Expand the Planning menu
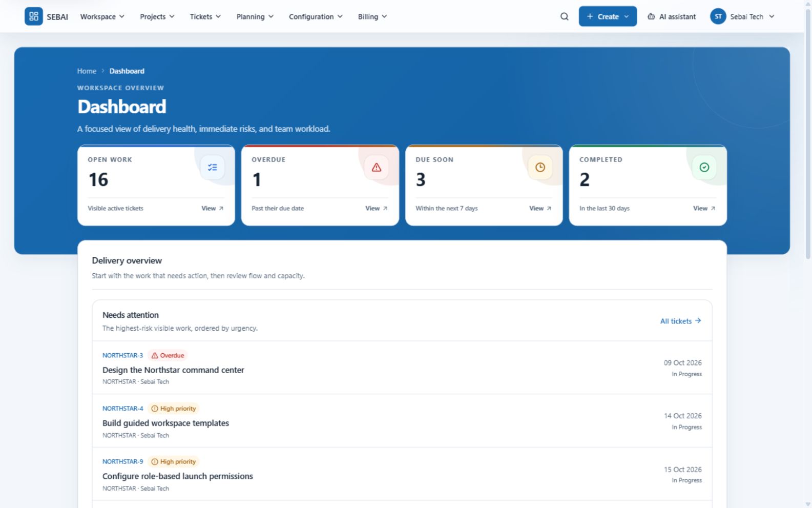The image size is (812, 508). pyautogui.click(x=255, y=16)
